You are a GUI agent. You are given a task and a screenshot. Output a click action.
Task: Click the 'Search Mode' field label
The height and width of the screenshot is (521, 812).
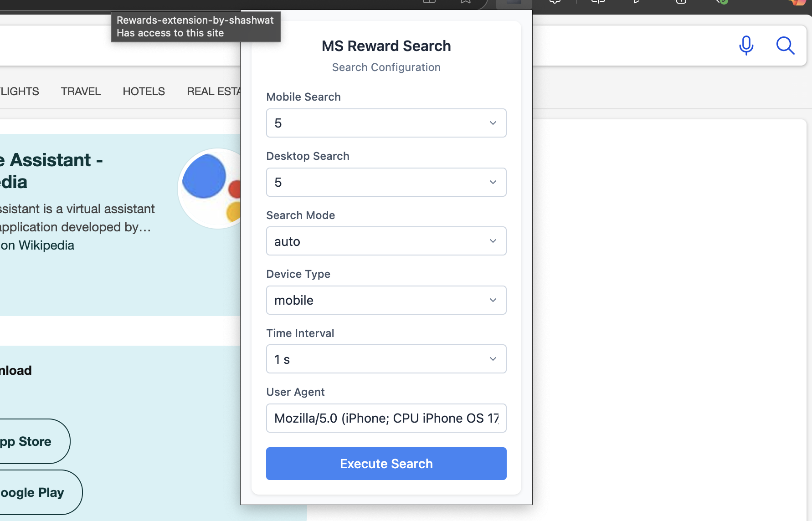300,215
